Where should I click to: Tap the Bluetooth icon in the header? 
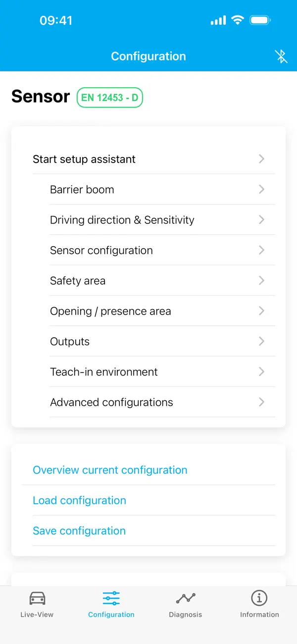[282, 56]
